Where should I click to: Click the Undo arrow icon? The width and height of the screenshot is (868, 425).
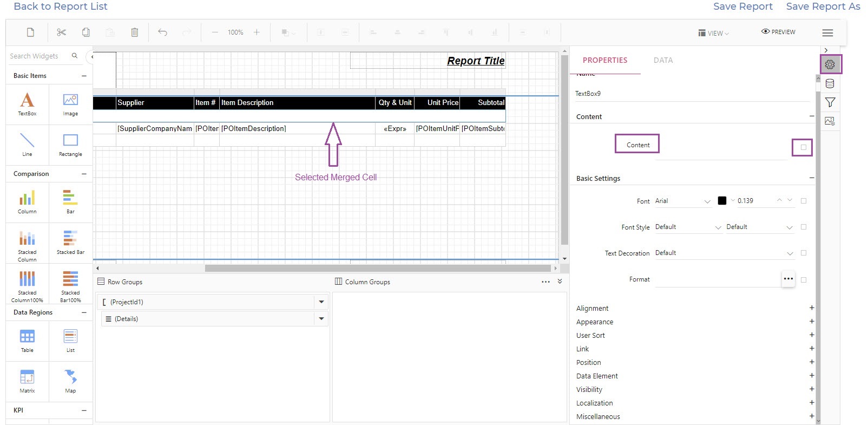click(162, 32)
